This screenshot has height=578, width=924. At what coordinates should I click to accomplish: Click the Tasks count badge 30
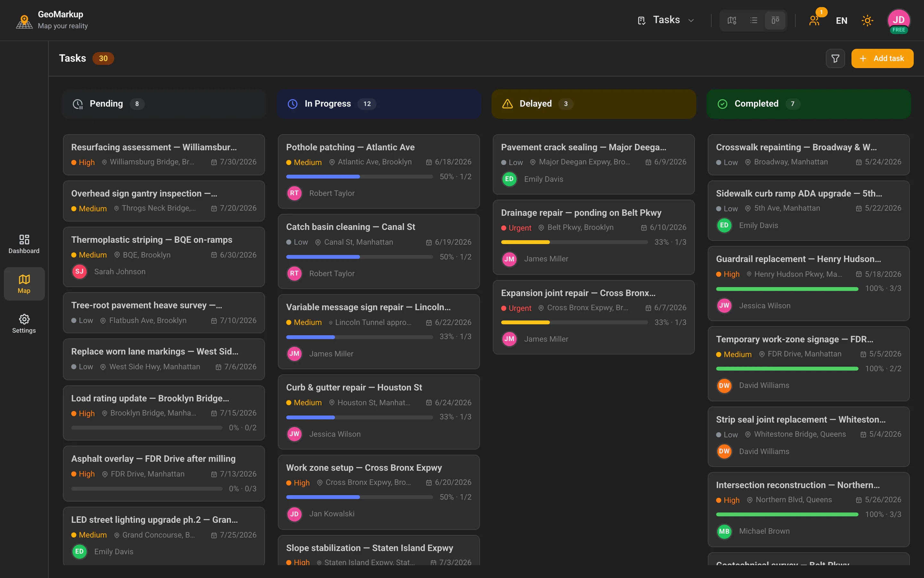103,58
